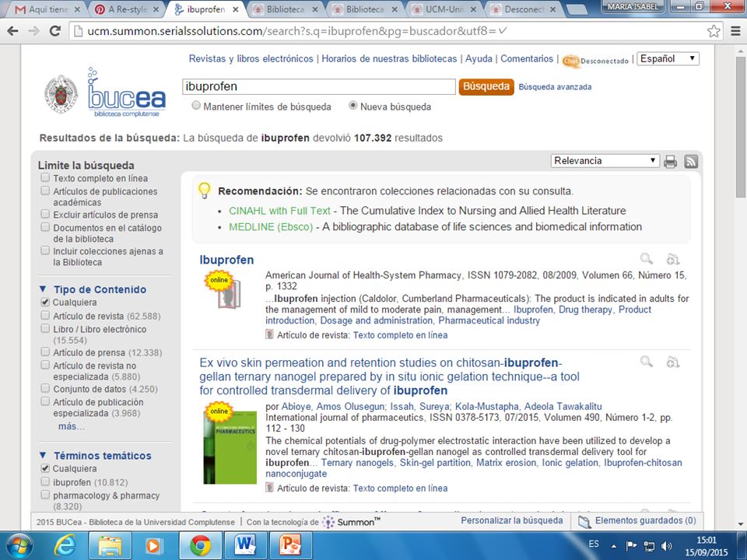
Task: Click the lightbulb recommendation icon
Action: [205, 190]
